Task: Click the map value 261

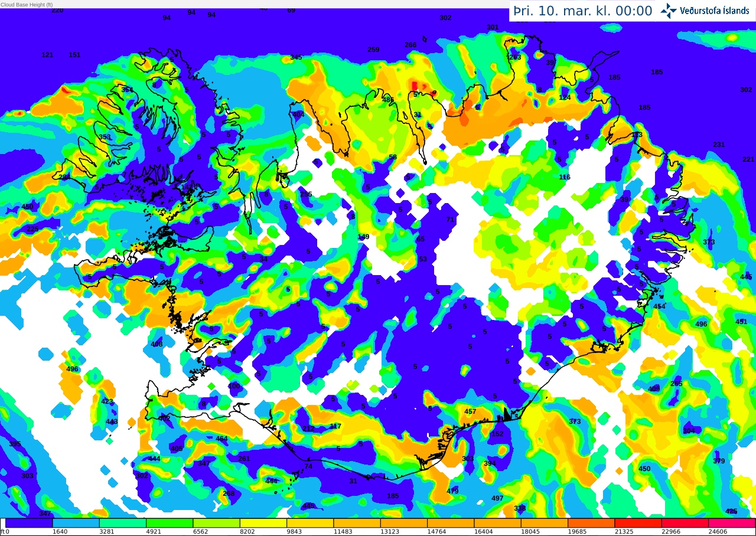Action: pos(244,459)
